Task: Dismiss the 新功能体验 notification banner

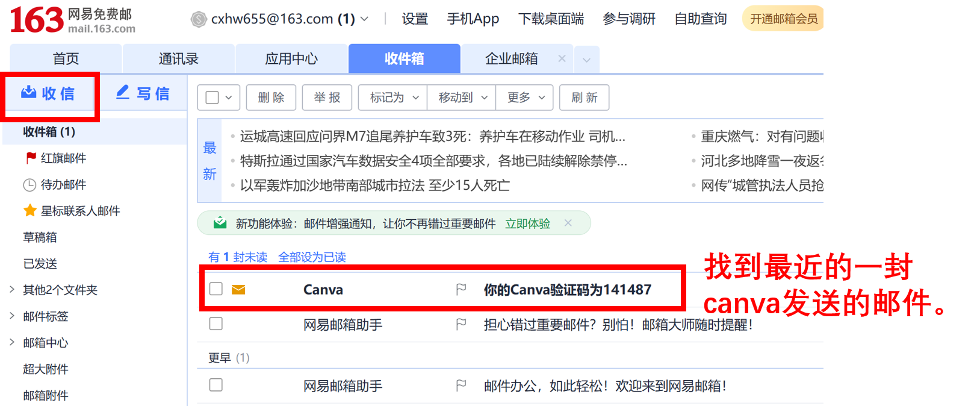Action: coord(568,223)
